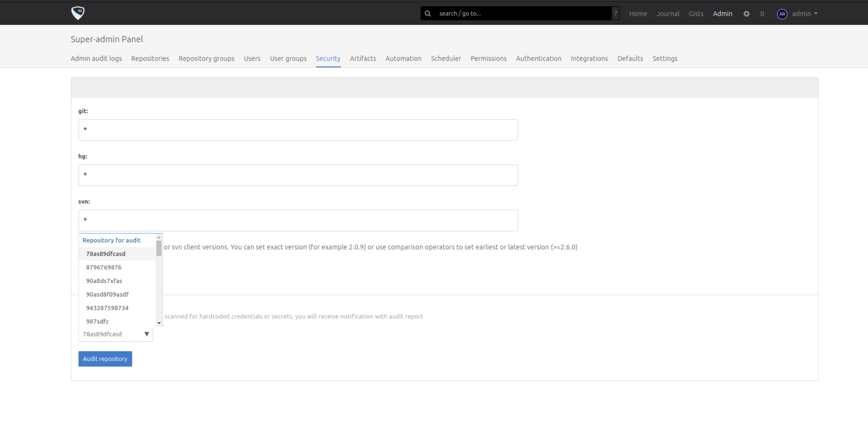The width and height of the screenshot is (868, 432).
Task: Click the git version input field
Action: tap(298, 130)
